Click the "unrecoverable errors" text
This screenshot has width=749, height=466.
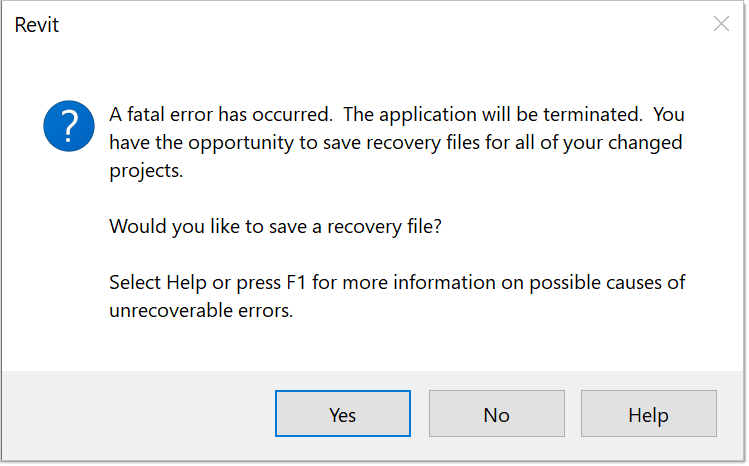tap(201, 310)
